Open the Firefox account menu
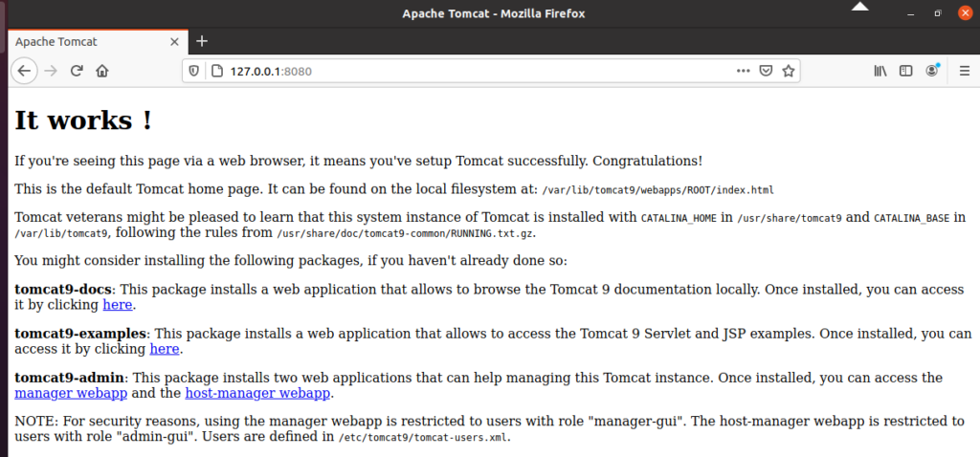The image size is (980, 457). (932, 71)
